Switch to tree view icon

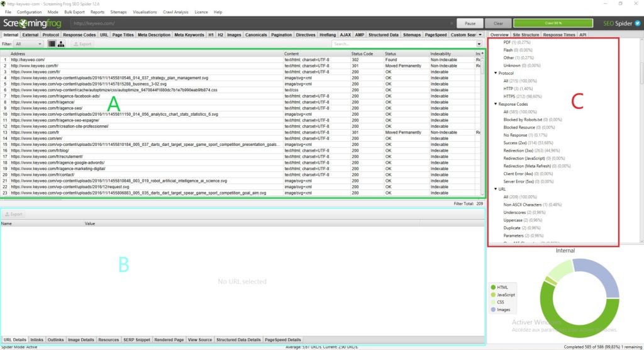pyautogui.click(x=61, y=44)
